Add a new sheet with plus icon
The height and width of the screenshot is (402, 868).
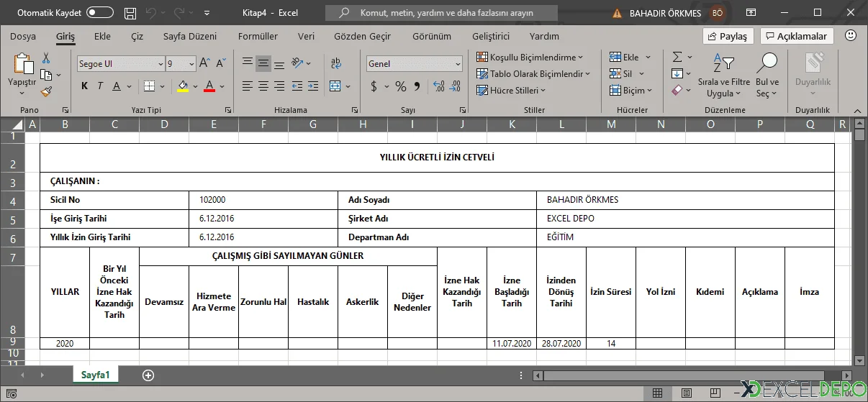(148, 375)
